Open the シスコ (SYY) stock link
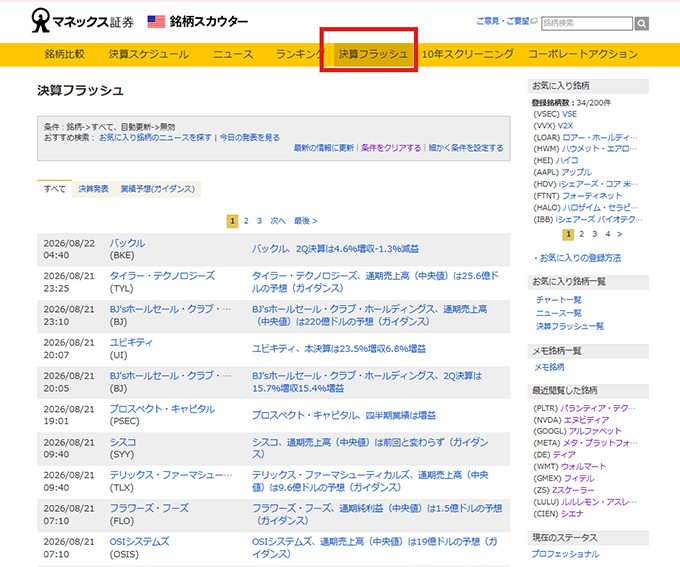 (x=123, y=442)
